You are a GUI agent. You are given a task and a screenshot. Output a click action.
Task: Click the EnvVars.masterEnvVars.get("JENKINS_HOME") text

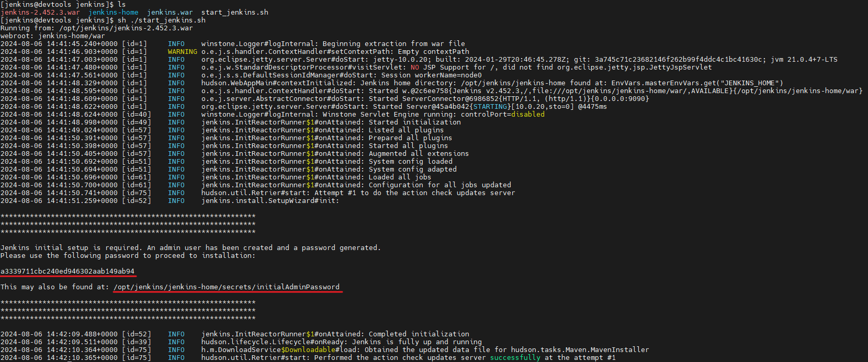click(697, 83)
